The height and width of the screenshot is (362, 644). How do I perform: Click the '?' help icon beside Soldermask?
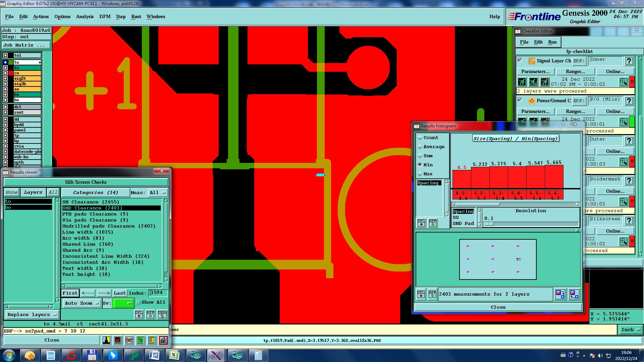(x=629, y=181)
